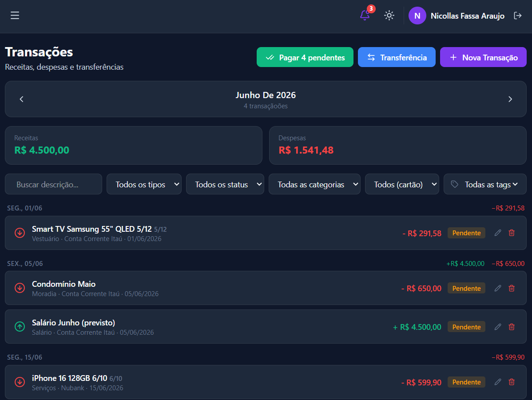Click Pendente badge on Salário Junho
This screenshot has width=532, height=400.
coord(466,327)
